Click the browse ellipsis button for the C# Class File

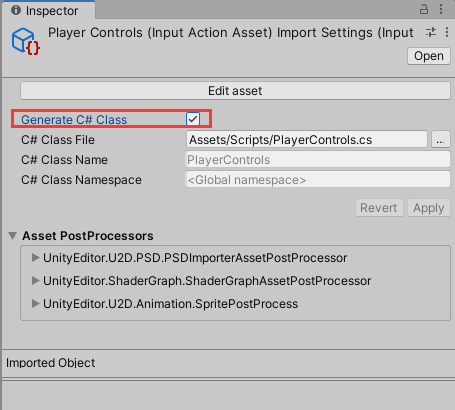441,139
